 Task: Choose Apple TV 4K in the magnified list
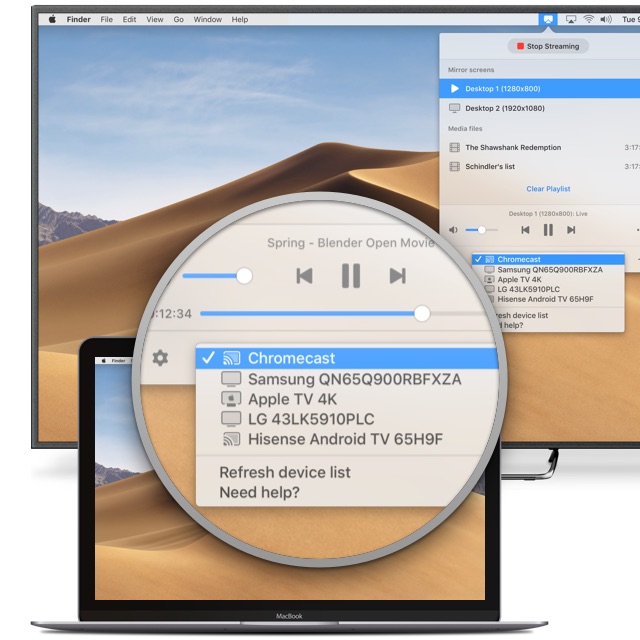[347, 399]
